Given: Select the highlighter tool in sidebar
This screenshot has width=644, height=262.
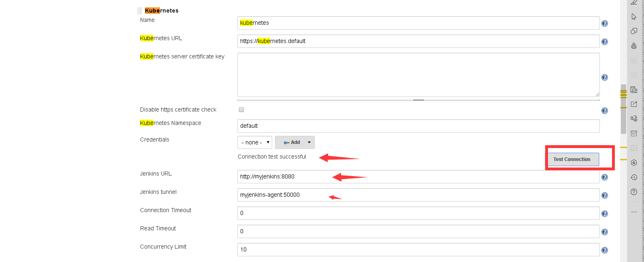Looking at the screenshot, I should pyautogui.click(x=634, y=46).
